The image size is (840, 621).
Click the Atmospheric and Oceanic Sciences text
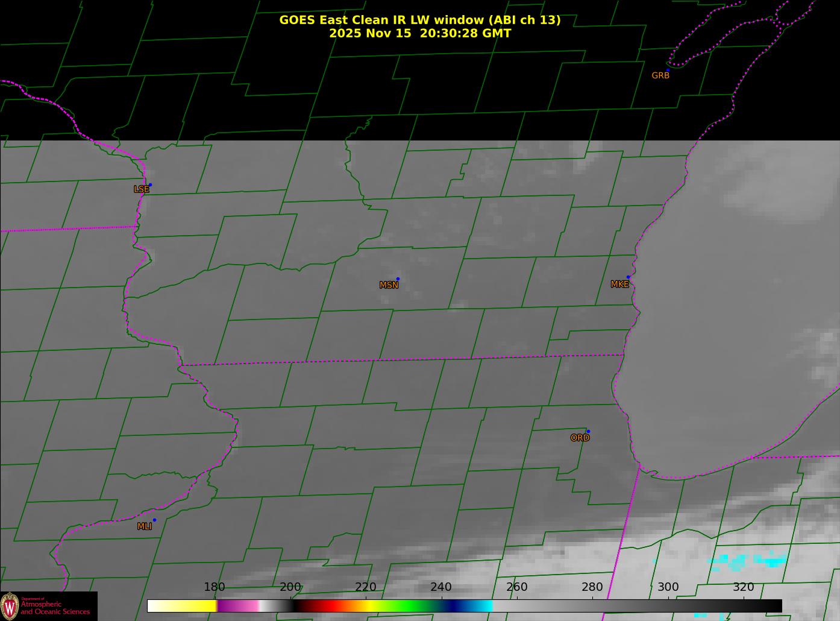[55, 608]
